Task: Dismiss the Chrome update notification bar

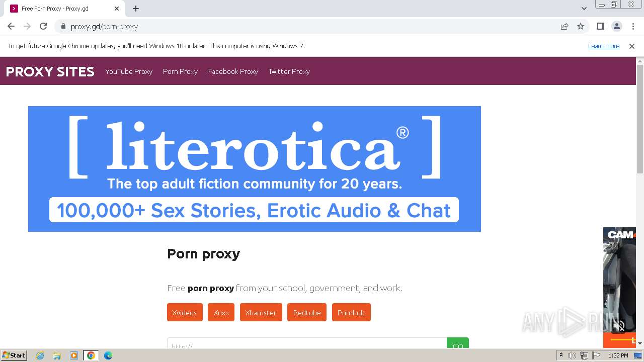Action: [x=632, y=46]
